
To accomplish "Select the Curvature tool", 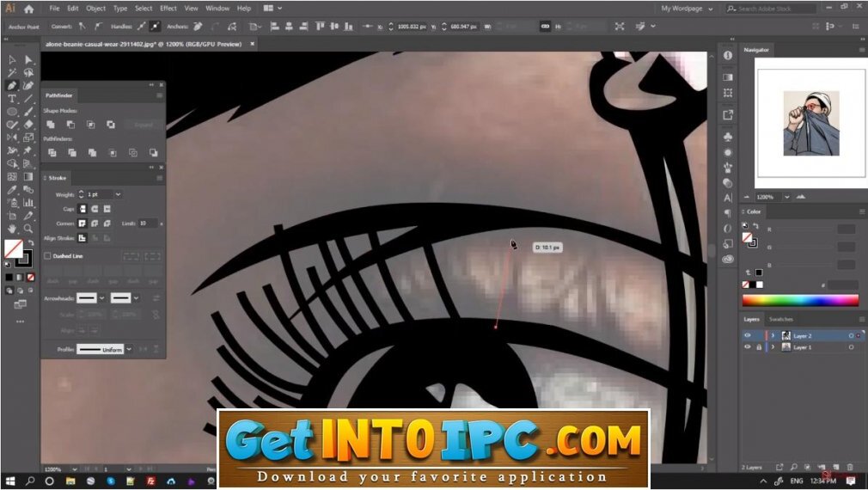I will click(28, 86).
